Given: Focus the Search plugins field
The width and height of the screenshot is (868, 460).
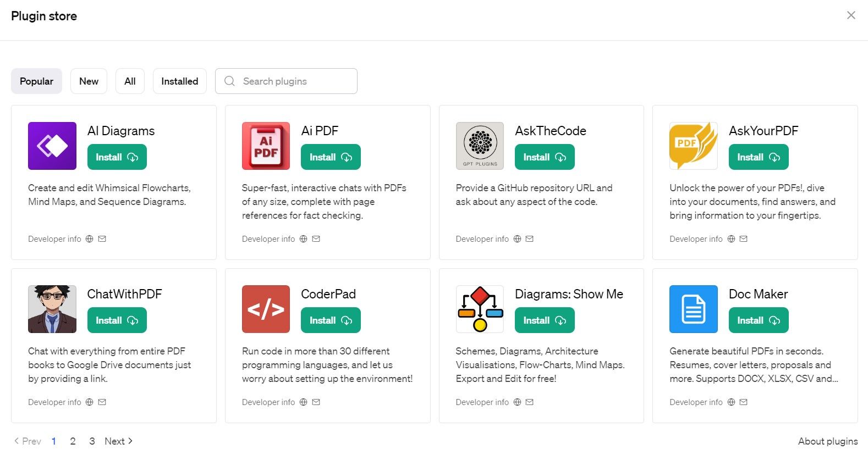Looking at the screenshot, I should point(286,81).
